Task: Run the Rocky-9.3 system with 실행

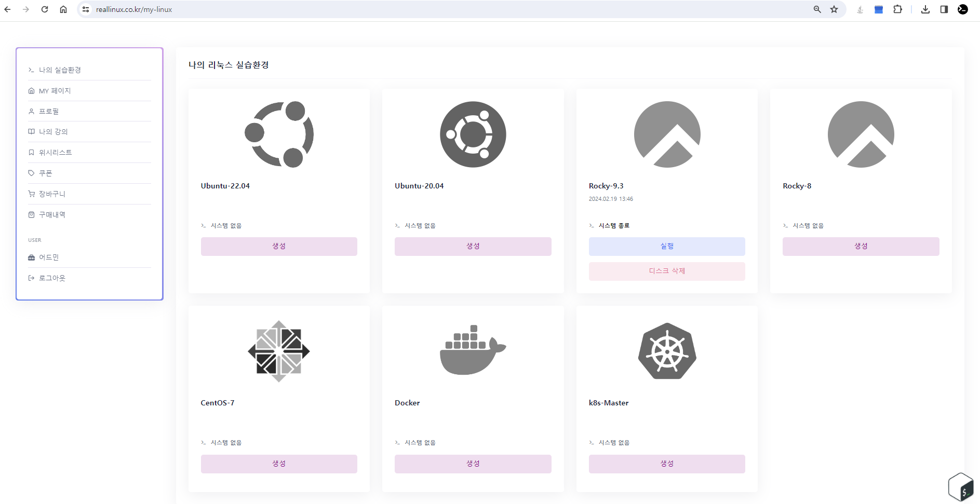Action: [x=667, y=246]
